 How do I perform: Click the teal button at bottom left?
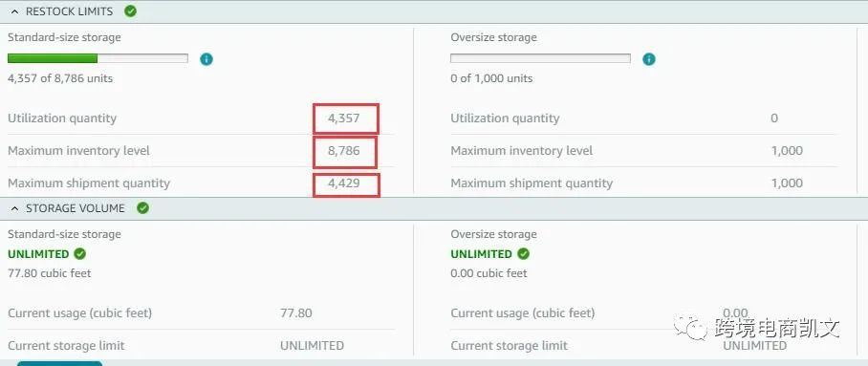[x=60, y=363]
